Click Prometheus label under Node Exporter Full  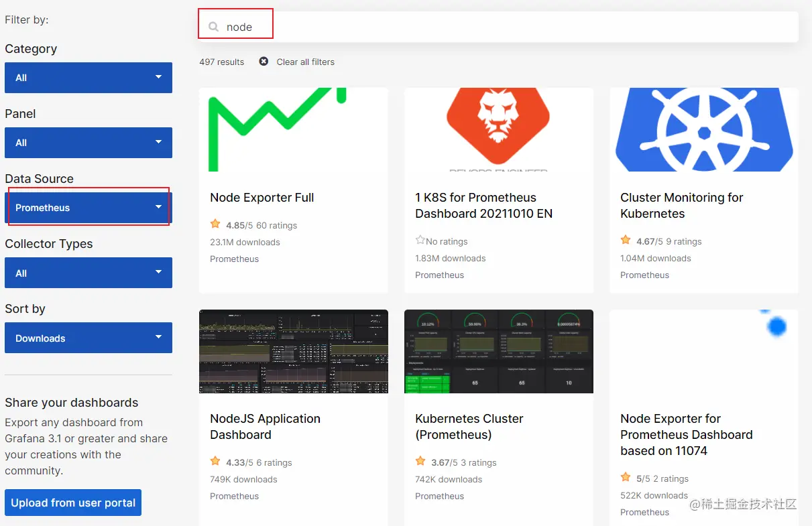tap(234, 259)
